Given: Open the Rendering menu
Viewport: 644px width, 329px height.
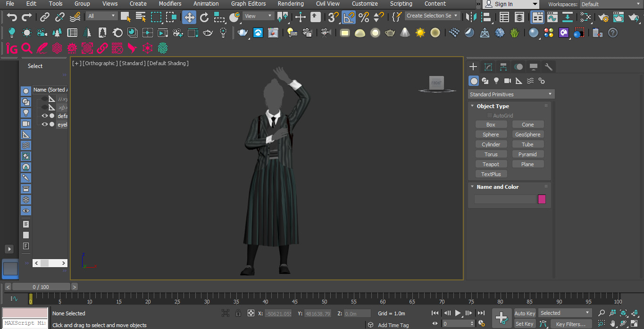Looking at the screenshot, I should pyautogui.click(x=290, y=4).
